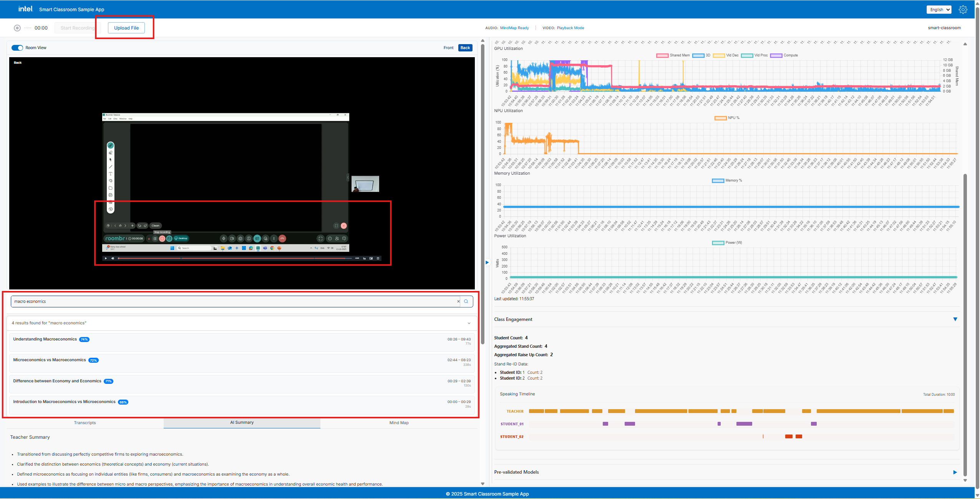Viewport: 980px width, 499px height.
Task: Open the English language dropdown
Action: [x=938, y=9]
